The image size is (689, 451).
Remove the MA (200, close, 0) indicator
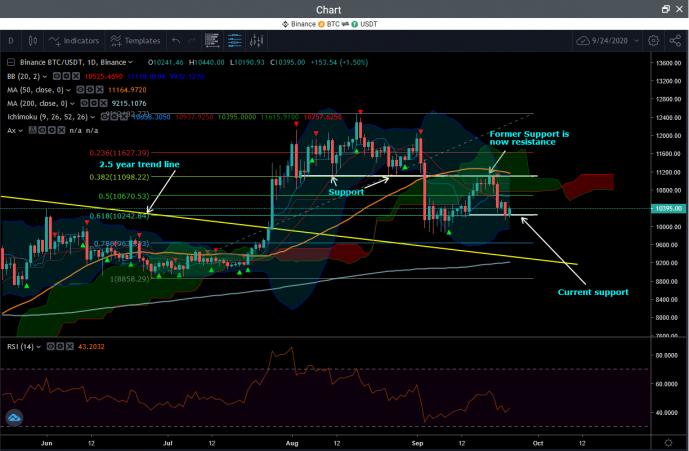[x=103, y=103]
